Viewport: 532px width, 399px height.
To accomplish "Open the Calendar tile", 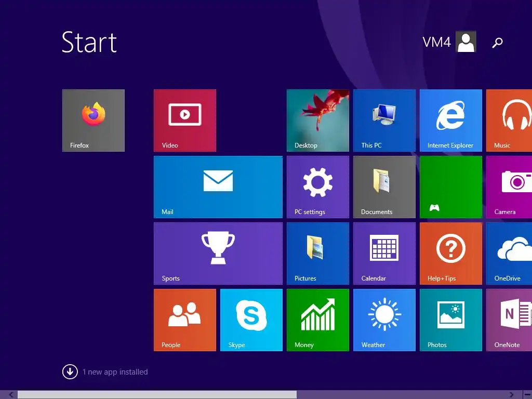I will pyautogui.click(x=384, y=254).
